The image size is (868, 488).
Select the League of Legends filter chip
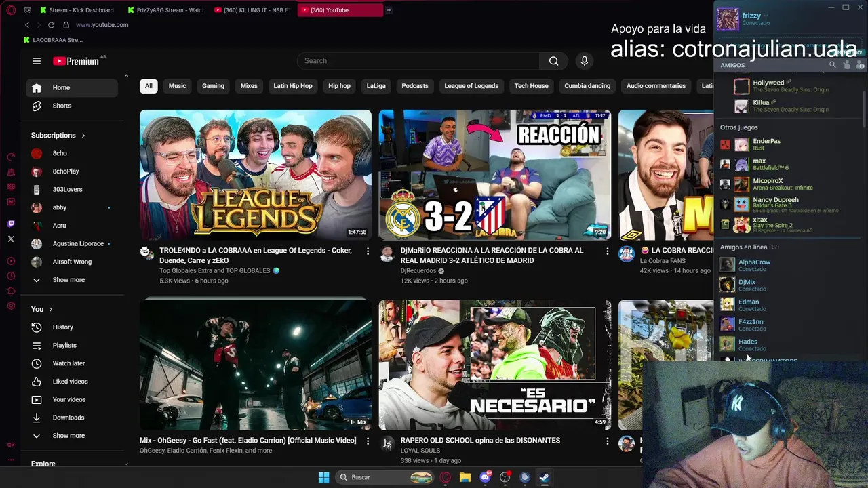[x=471, y=86]
